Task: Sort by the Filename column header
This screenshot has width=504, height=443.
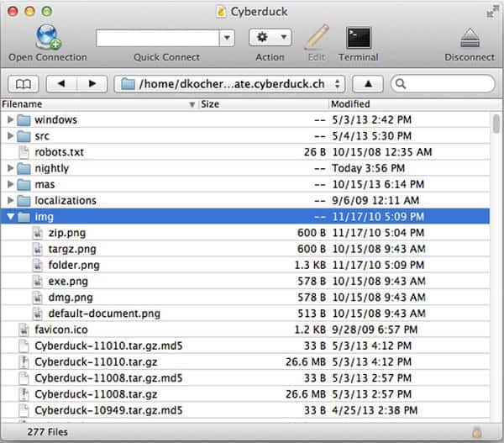Action: (x=98, y=104)
